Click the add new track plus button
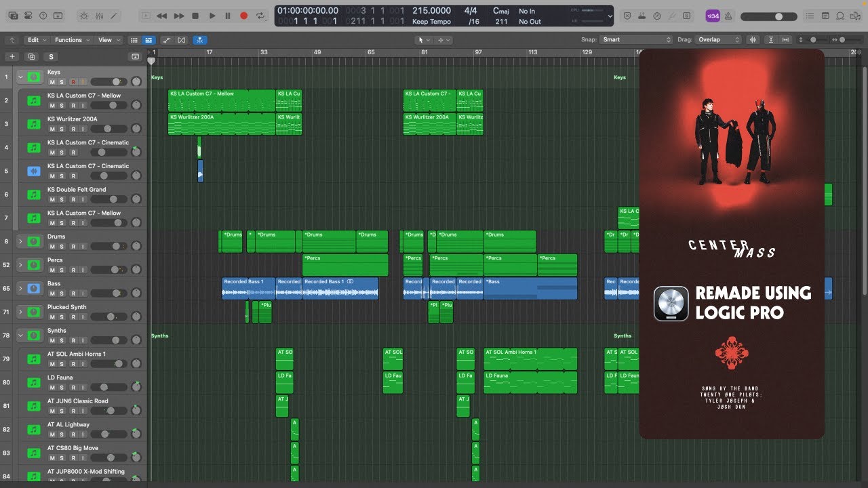868x488 pixels. tap(12, 57)
